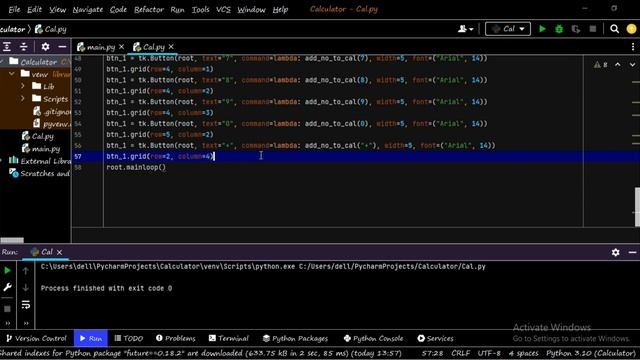Select main.py in the project tree

pyautogui.click(x=41, y=149)
